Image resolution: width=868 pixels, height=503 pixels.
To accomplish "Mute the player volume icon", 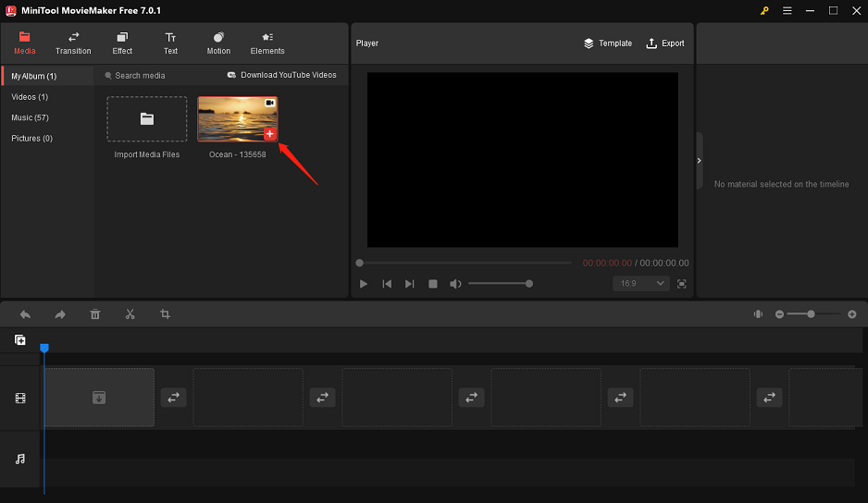I will 455,284.
